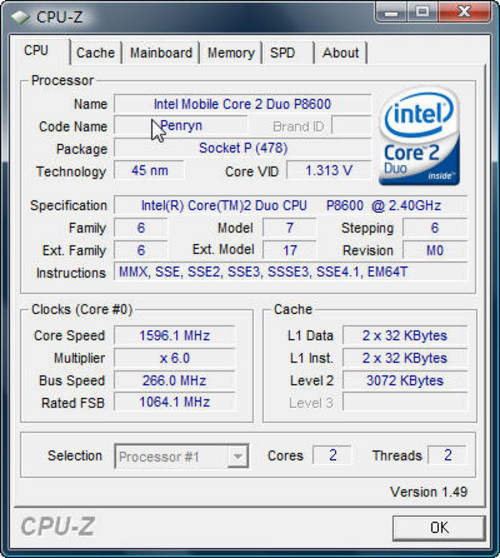This screenshot has height=558, width=500.
Task: Minimize the CPU-Z window
Action: pos(391,13)
